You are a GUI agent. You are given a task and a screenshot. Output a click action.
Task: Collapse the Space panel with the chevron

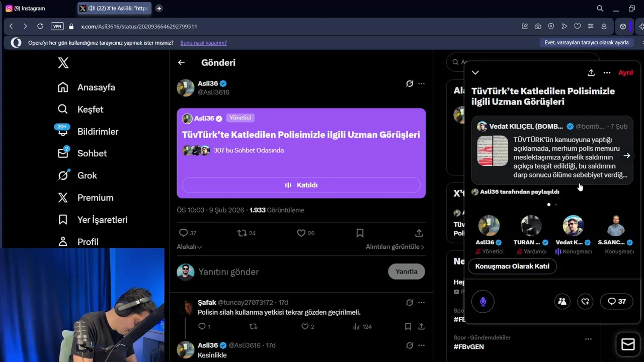tap(475, 72)
